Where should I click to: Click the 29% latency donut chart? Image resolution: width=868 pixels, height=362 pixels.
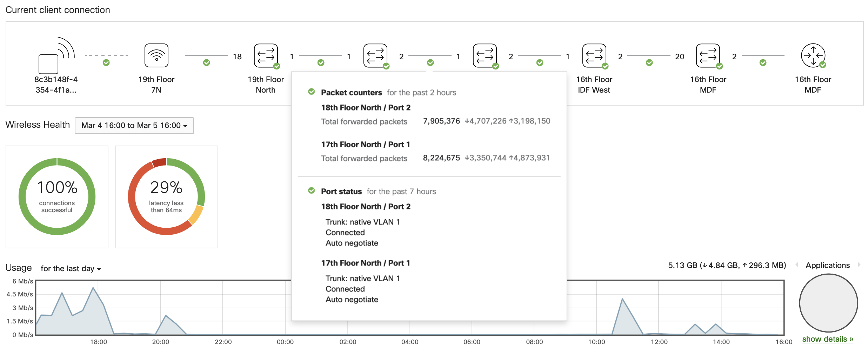tap(167, 196)
